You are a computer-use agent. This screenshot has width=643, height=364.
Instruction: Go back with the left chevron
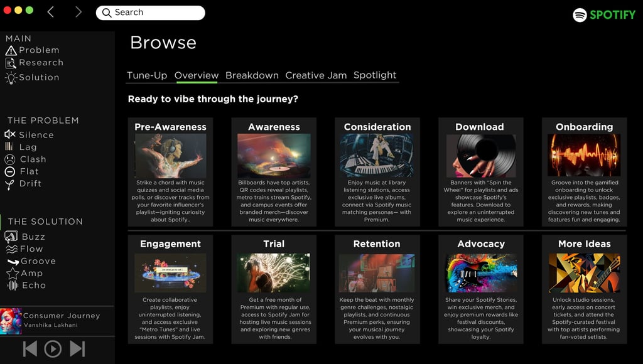(x=51, y=12)
